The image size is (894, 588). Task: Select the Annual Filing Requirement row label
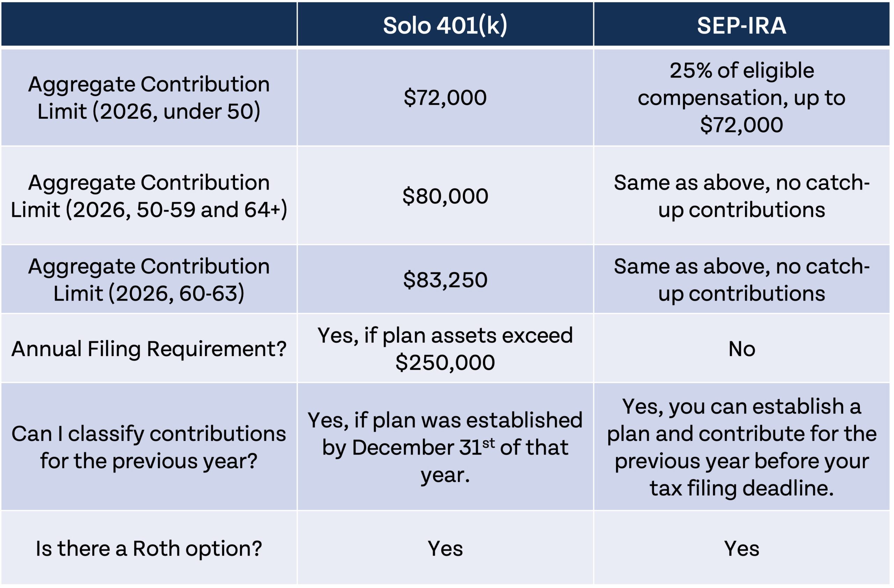pos(149,349)
